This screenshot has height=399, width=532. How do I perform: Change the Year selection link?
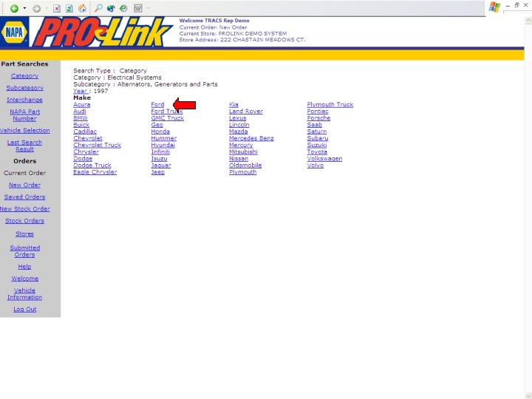pos(81,91)
